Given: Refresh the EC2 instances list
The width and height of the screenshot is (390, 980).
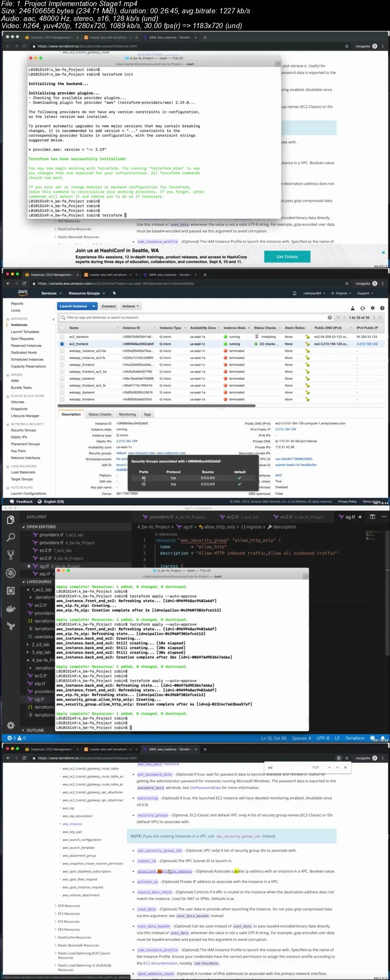Looking at the screenshot, I should coord(363,308).
